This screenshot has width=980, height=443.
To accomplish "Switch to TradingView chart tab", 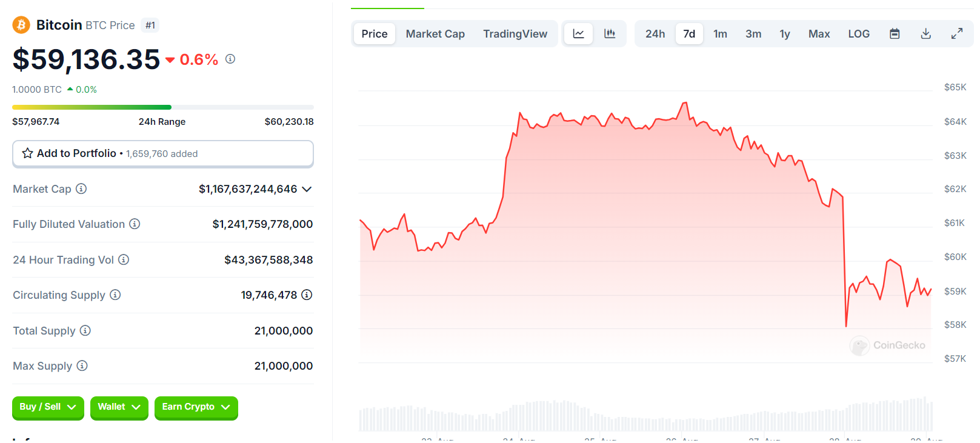I will point(515,34).
